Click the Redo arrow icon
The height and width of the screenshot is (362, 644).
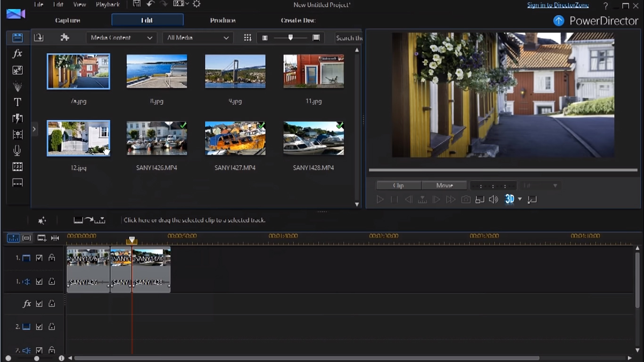(163, 4)
